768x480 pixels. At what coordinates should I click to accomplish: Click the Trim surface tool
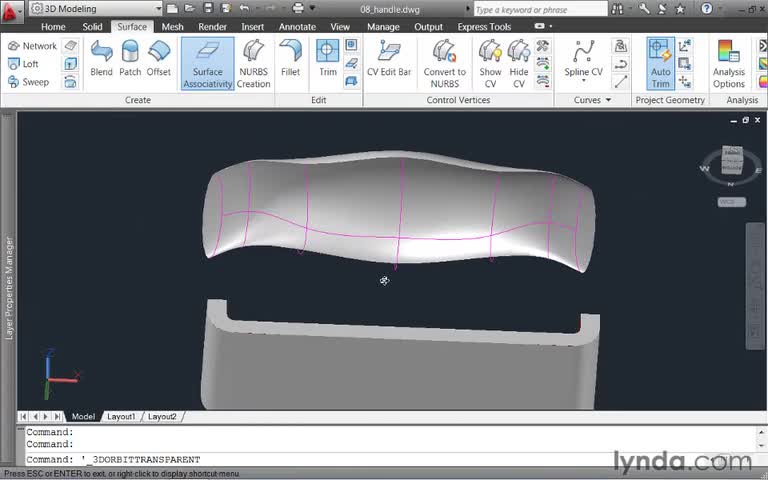click(x=328, y=58)
